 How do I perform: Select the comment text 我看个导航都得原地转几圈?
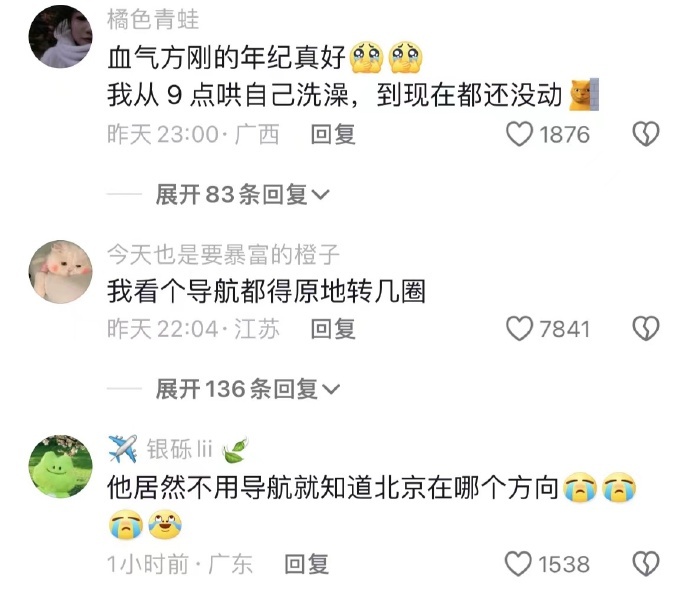point(266,291)
